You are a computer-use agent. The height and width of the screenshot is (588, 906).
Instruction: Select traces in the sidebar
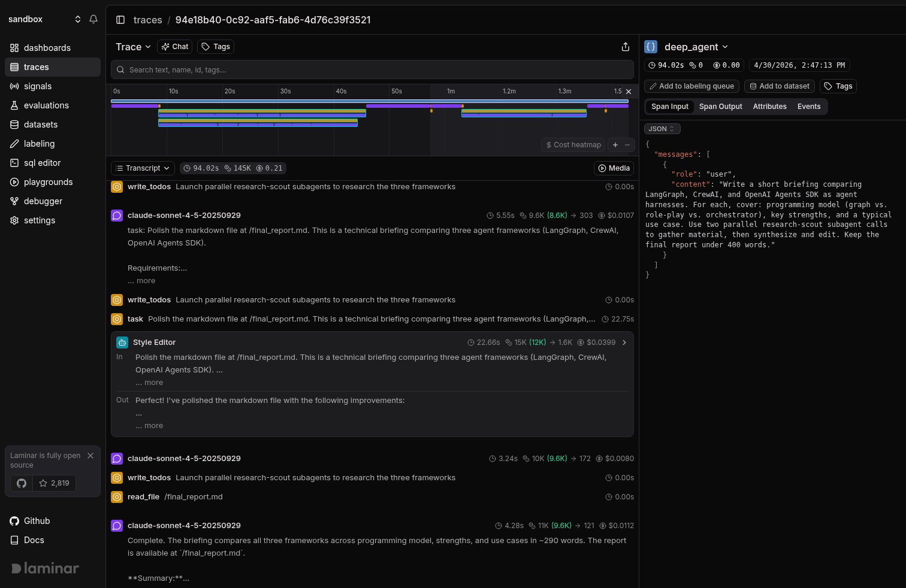(53, 67)
